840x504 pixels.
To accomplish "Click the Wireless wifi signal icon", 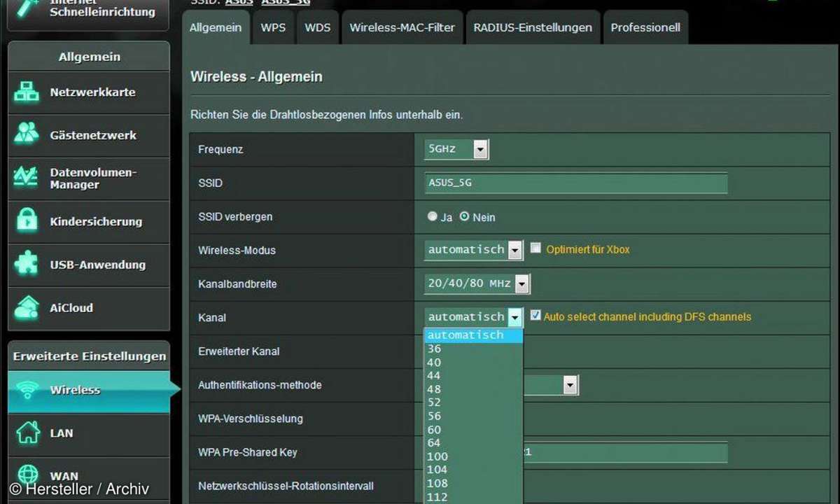I will pyautogui.click(x=28, y=391).
